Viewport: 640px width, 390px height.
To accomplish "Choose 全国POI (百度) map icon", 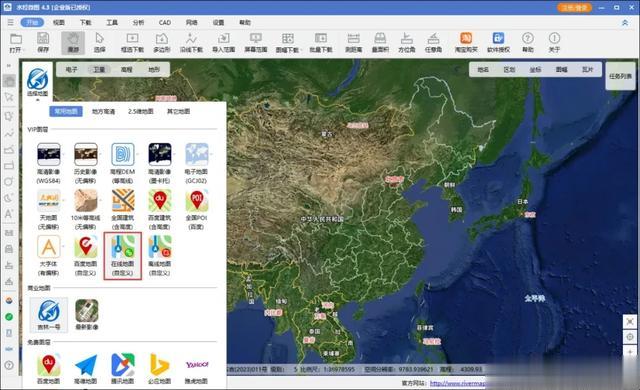I will [196, 209].
